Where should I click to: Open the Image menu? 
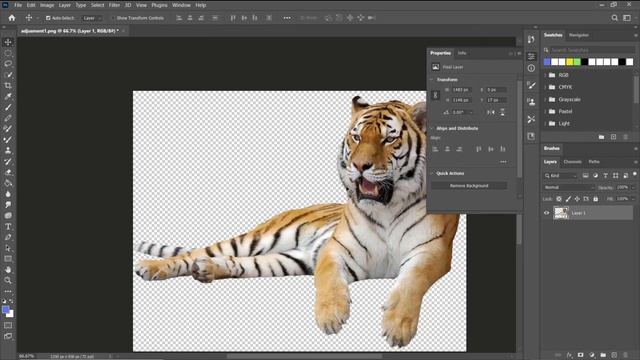point(47,5)
